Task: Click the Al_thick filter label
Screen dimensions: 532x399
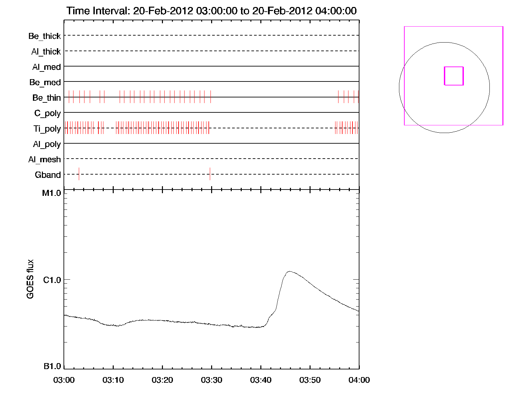Action: pos(46,52)
